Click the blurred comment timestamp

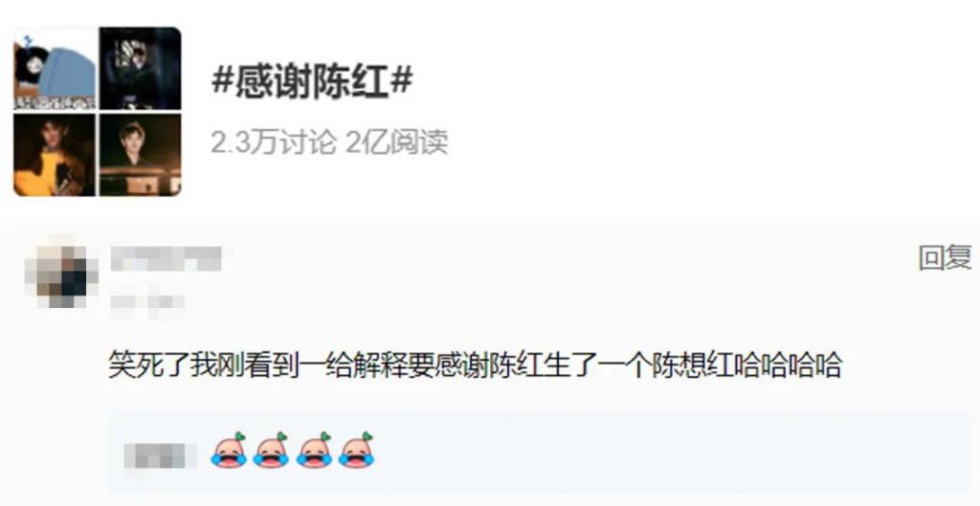point(147,303)
